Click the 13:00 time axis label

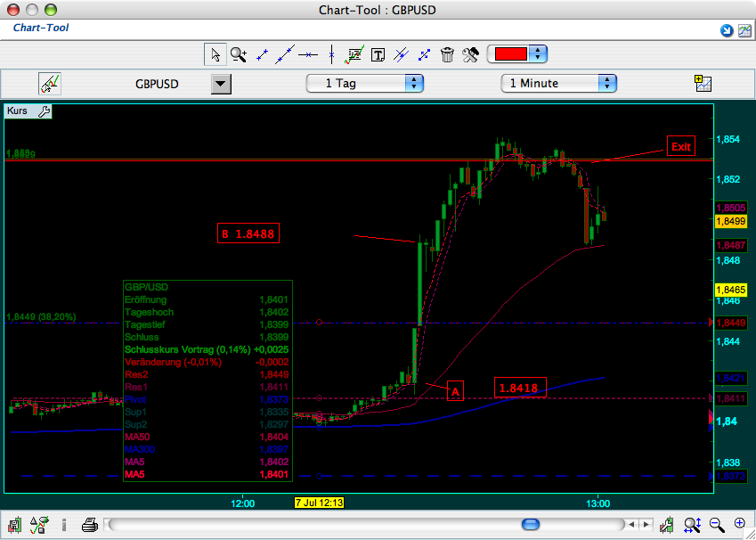coord(597,503)
